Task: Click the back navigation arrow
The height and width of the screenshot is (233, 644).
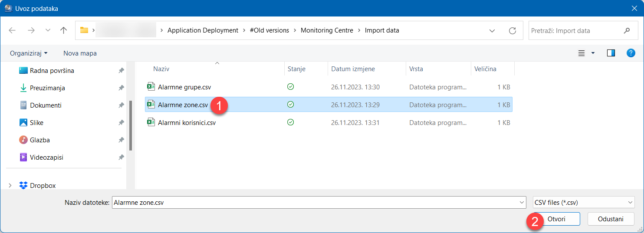Action: coord(12,30)
